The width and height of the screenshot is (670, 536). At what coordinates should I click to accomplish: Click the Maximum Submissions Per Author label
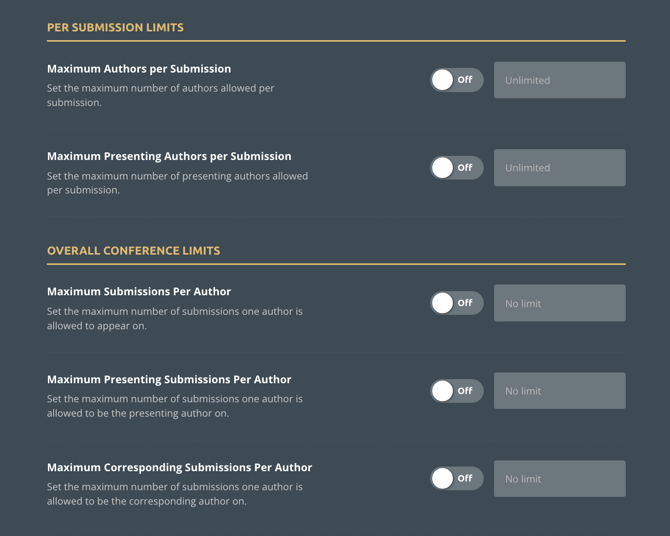139,291
